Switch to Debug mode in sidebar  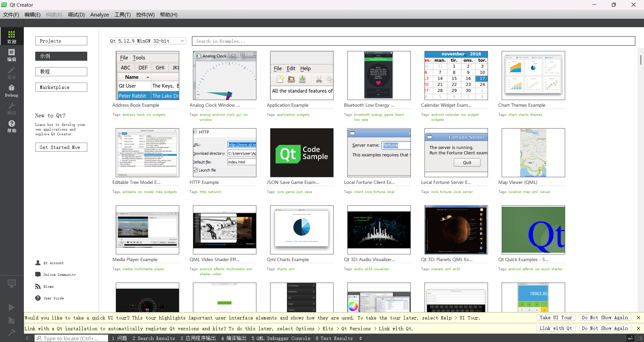(12, 91)
